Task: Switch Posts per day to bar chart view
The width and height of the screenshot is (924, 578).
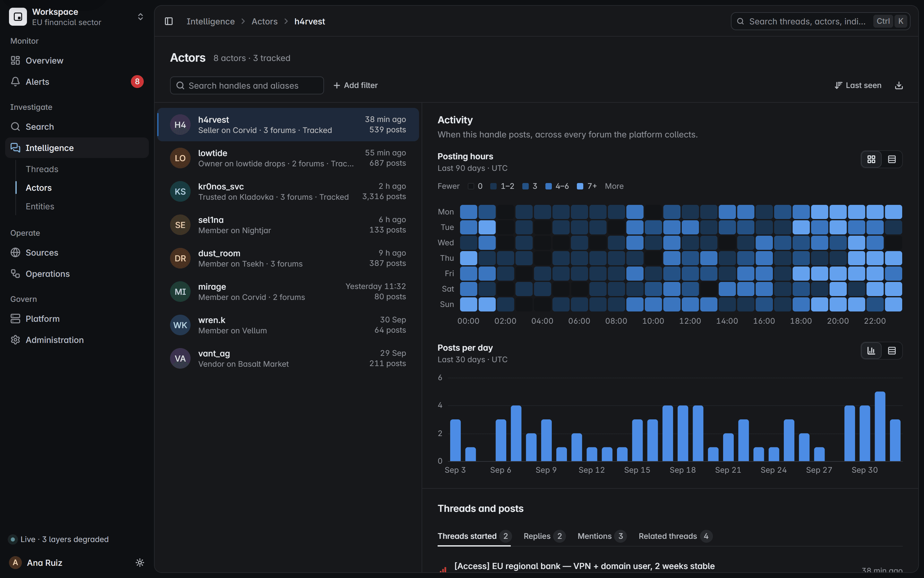Action: [871, 351]
